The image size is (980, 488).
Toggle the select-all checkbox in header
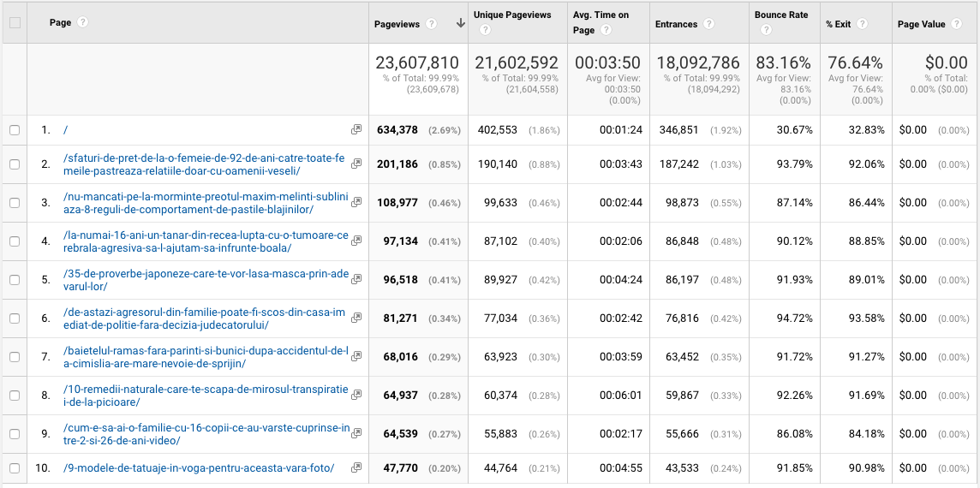14,23
